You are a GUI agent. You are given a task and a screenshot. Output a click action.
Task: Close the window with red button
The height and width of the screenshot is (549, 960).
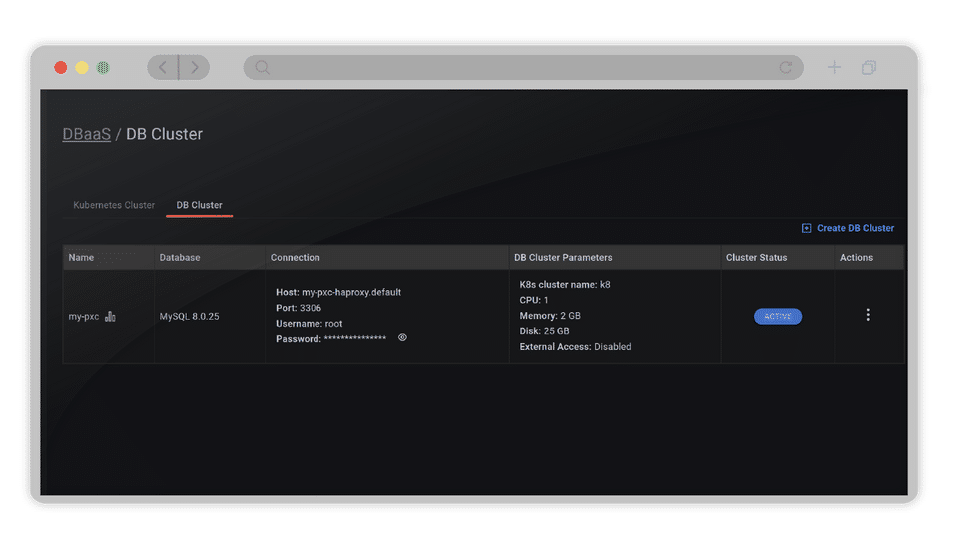[61, 67]
